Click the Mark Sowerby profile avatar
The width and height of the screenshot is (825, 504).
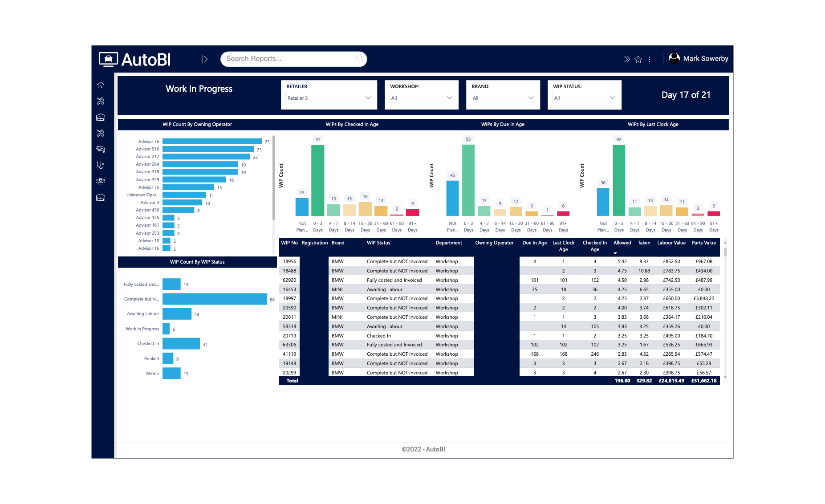674,58
